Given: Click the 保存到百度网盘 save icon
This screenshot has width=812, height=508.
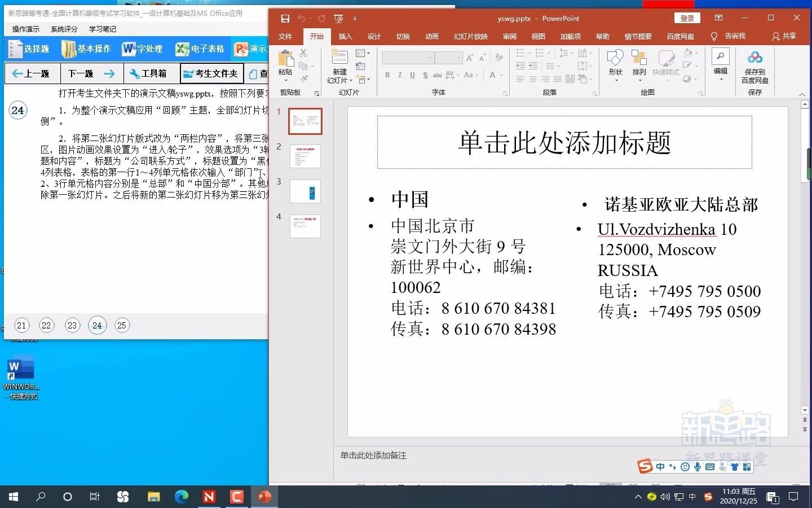Looking at the screenshot, I should [755, 68].
